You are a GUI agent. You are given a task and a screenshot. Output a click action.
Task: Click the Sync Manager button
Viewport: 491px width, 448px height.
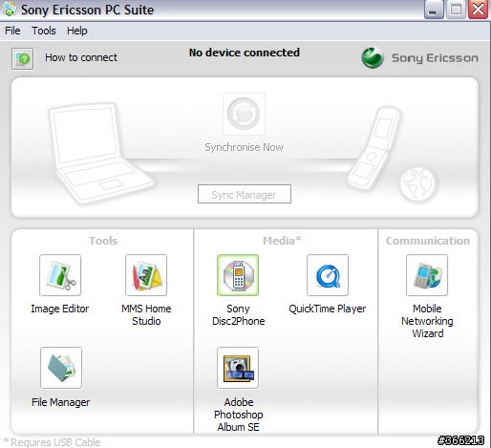click(245, 194)
